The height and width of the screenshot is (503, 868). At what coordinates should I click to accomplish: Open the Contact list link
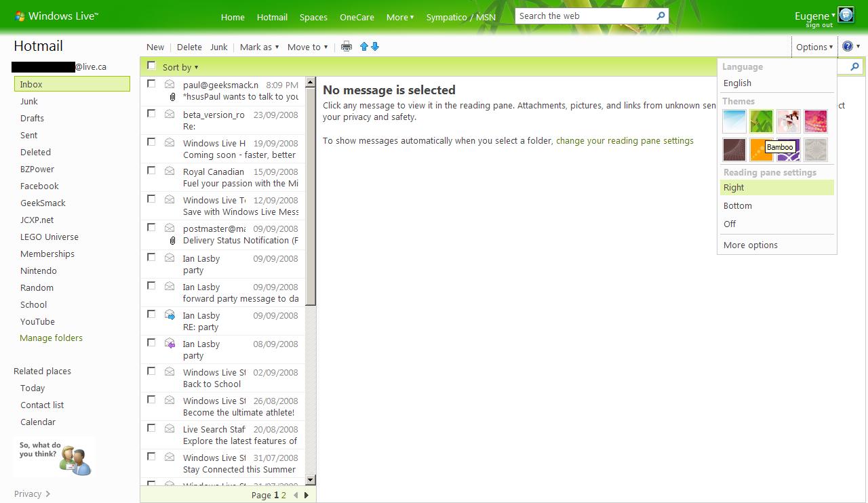[42, 405]
